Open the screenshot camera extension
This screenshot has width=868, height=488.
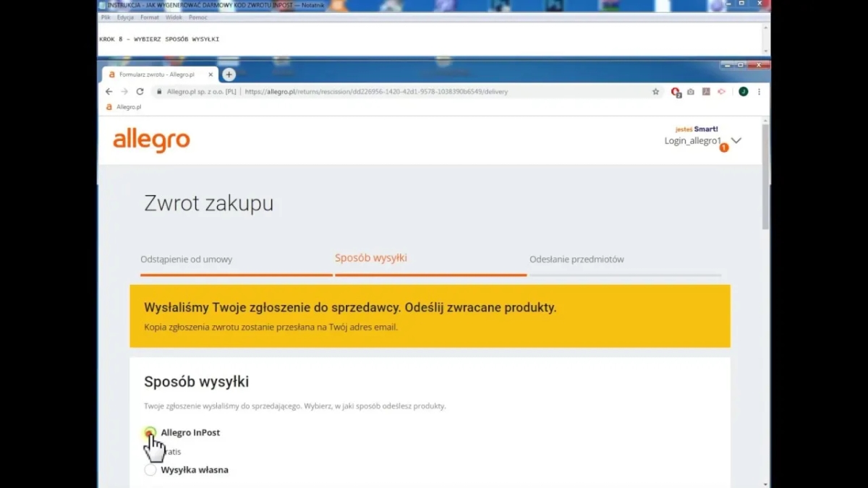pos(691,92)
